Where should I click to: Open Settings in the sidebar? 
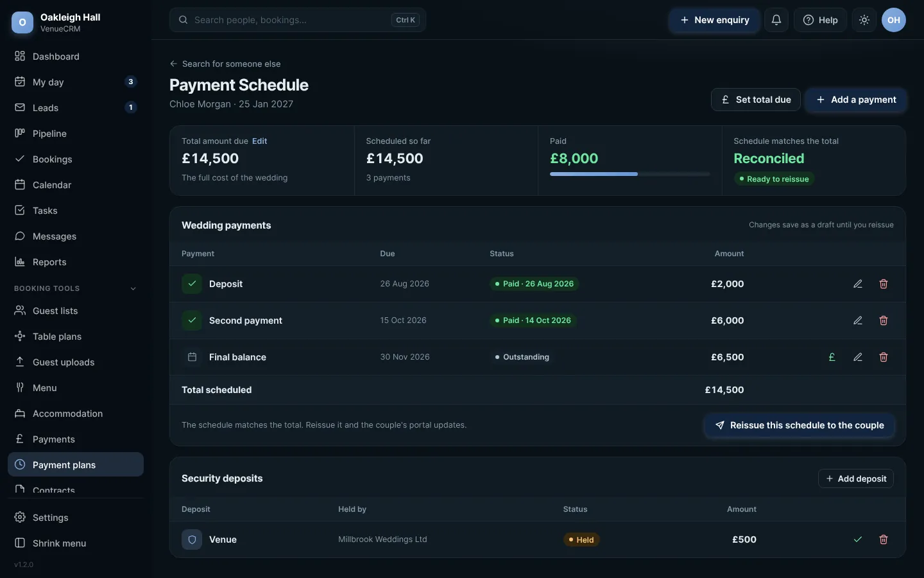pyautogui.click(x=76, y=518)
